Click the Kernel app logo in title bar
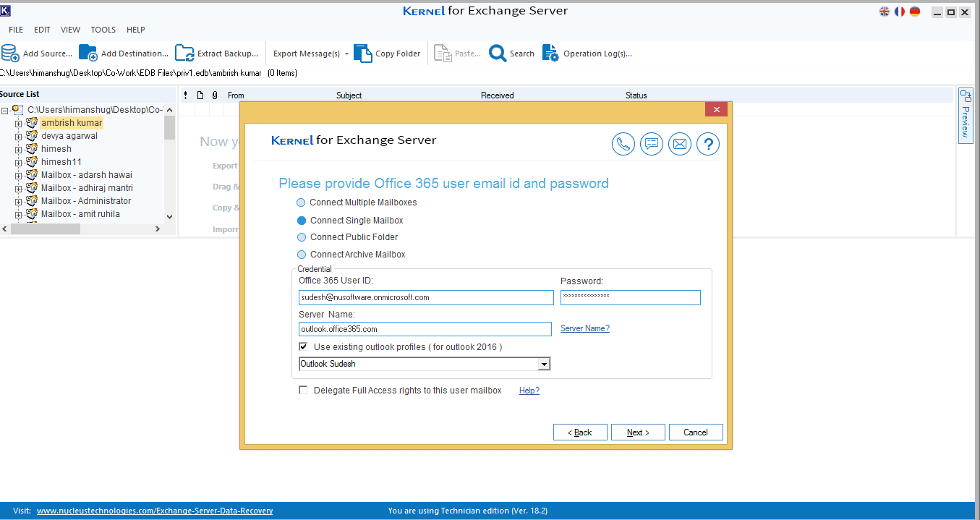The height and width of the screenshot is (520, 980). tap(5, 12)
